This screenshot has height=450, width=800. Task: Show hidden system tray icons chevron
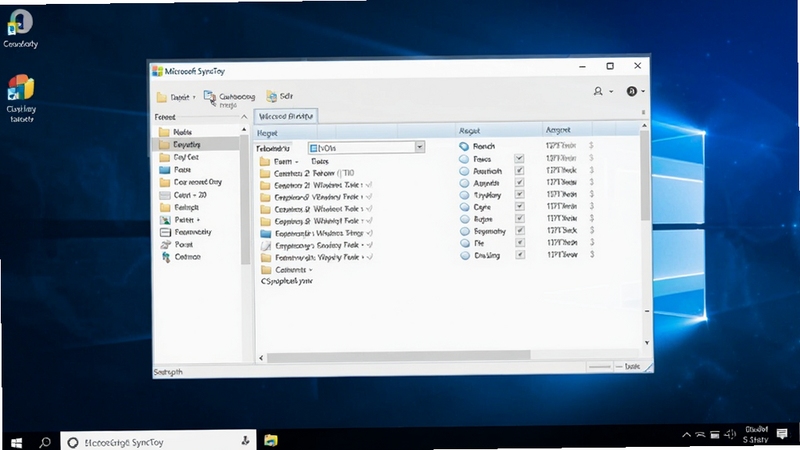(x=687, y=435)
